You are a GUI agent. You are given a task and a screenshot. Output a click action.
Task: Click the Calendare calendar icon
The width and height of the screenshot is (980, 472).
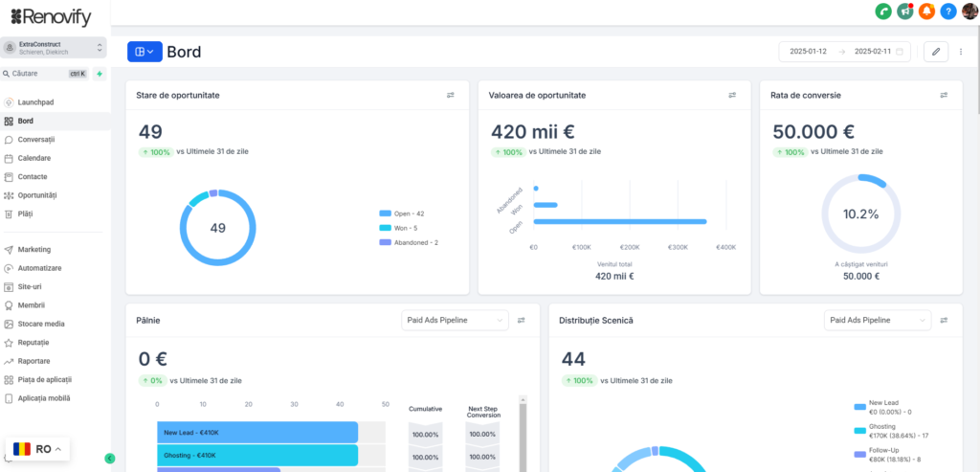(9, 158)
